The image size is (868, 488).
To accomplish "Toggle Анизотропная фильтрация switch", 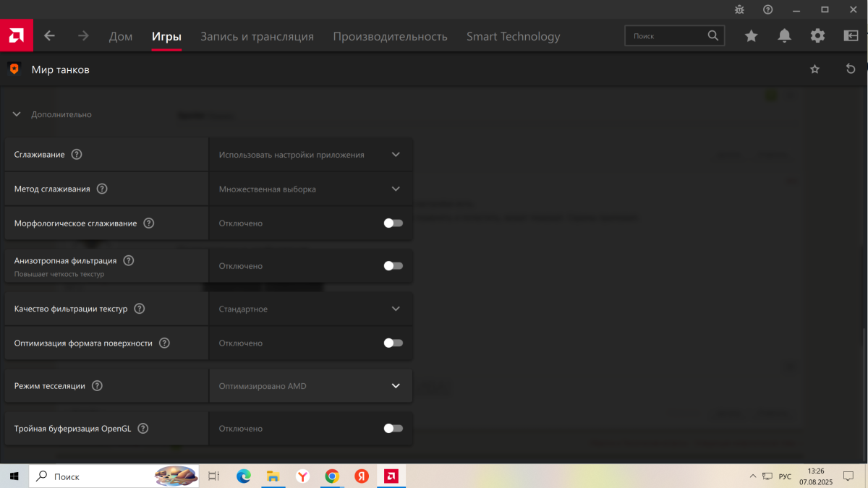I will [x=393, y=266].
